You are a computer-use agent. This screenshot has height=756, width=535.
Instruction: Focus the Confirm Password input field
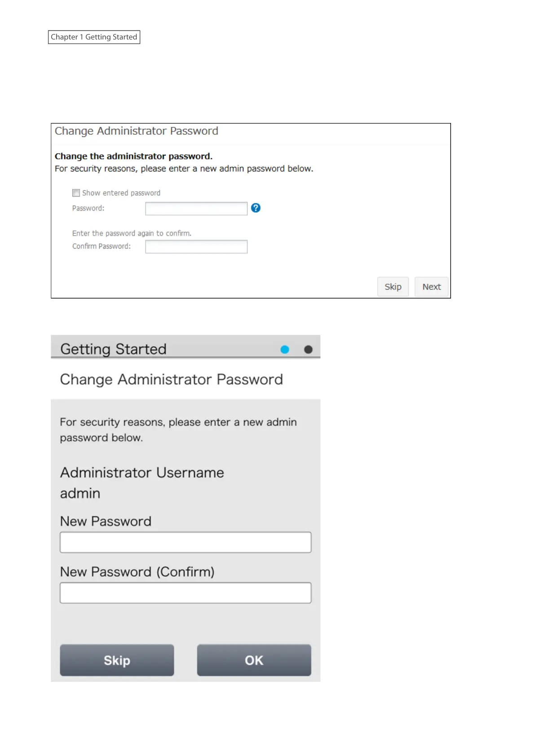(x=196, y=246)
